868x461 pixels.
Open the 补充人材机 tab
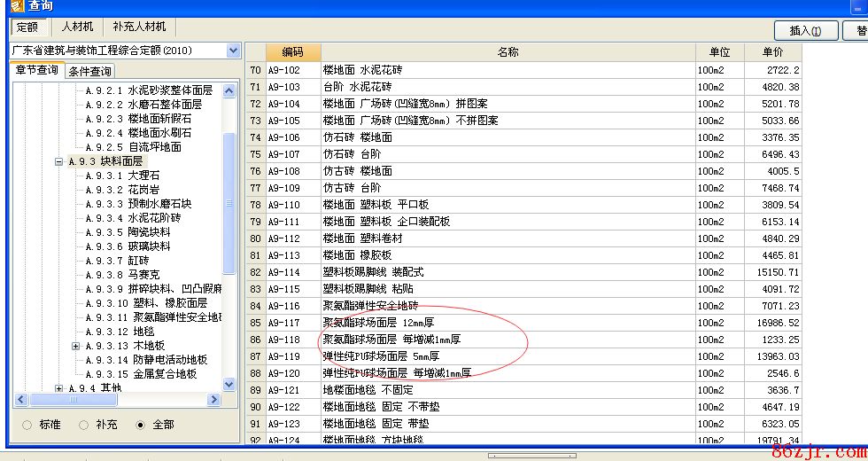coord(139,27)
